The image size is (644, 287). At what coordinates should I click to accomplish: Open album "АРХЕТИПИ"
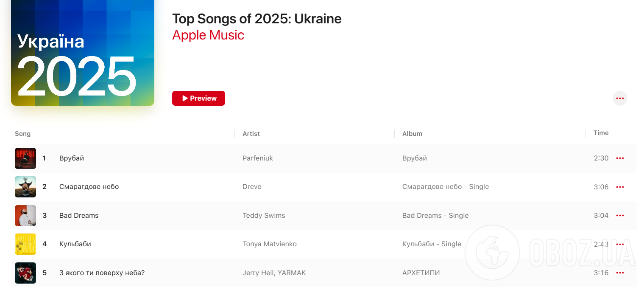(x=421, y=273)
